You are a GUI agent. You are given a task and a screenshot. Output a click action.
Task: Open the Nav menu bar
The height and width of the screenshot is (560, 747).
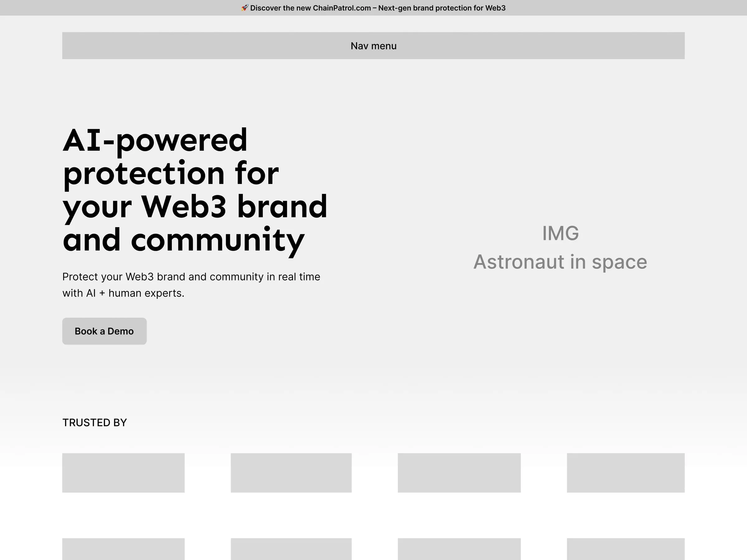click(374, 45)
